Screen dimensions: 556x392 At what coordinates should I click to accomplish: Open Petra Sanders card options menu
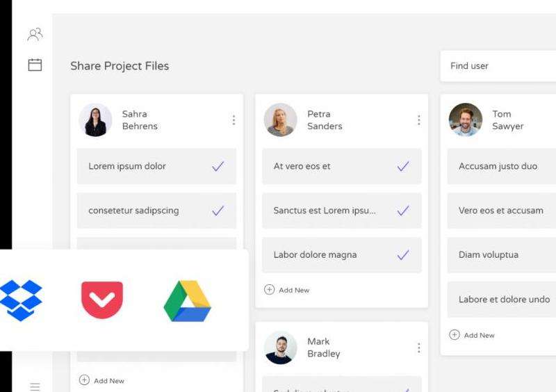click(x=419, y=120)
